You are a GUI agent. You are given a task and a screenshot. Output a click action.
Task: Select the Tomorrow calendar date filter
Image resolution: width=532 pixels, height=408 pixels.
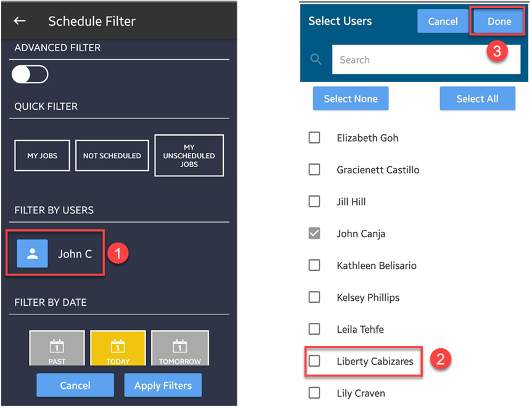(x=179, y=349)
